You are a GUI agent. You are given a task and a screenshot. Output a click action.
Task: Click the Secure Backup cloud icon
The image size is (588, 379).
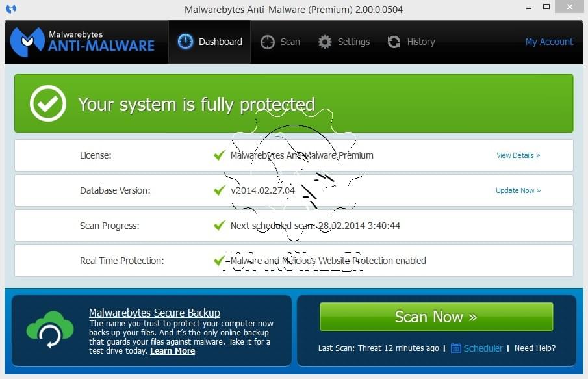[x=49, y=330]
